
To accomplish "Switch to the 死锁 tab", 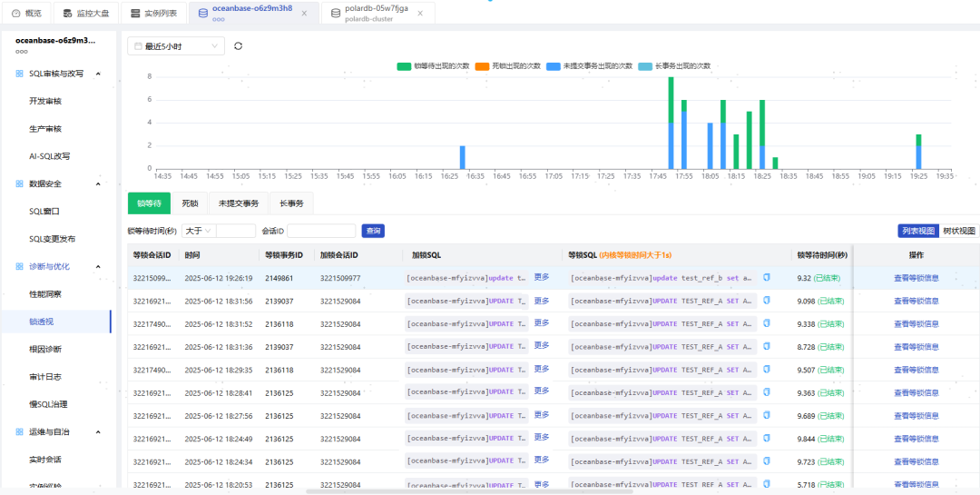I will click(190, 203).
